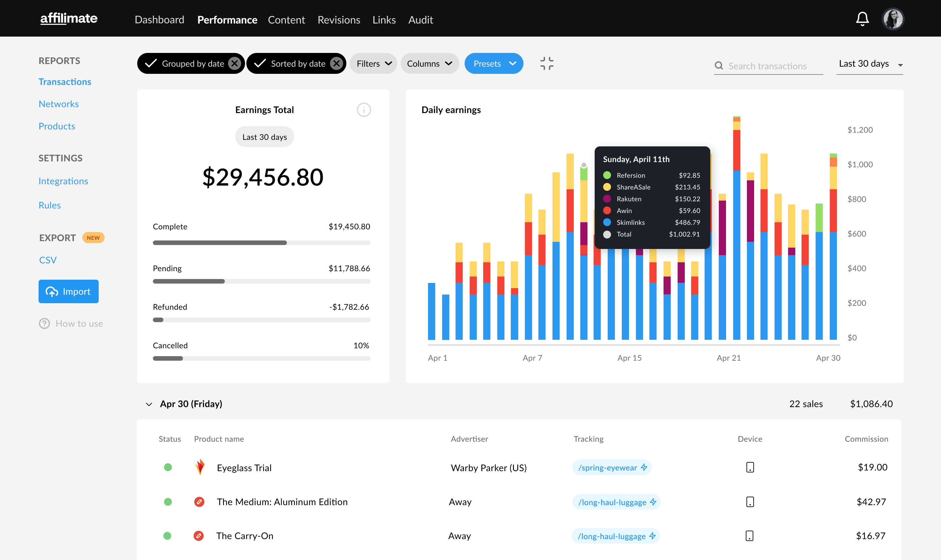
Task: Click the user profile avatar icon
Action: [x=893, y=18]
